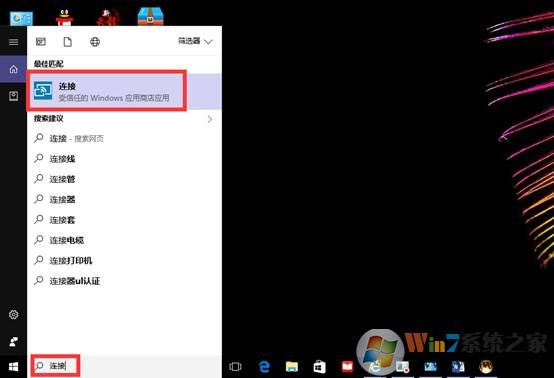The image size is (554, 378).
Task: Open the blue leftmost desktop icon
Action: point(21,18)
